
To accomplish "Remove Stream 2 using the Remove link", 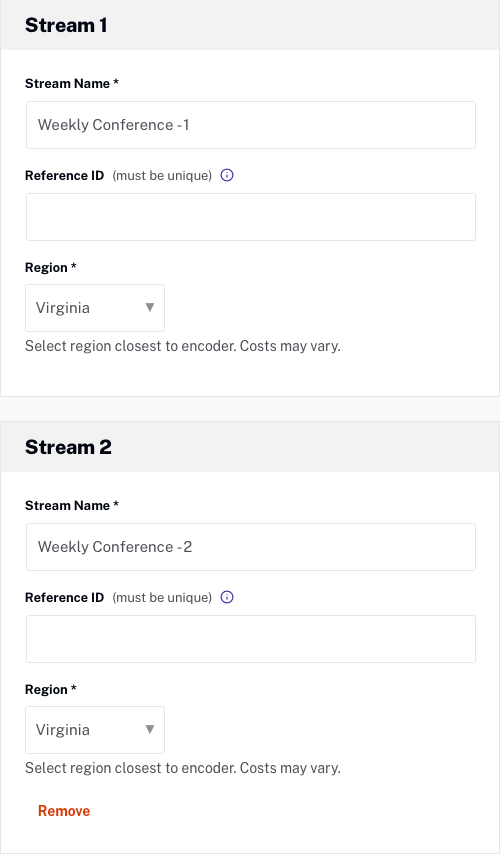I will point(64,811).
